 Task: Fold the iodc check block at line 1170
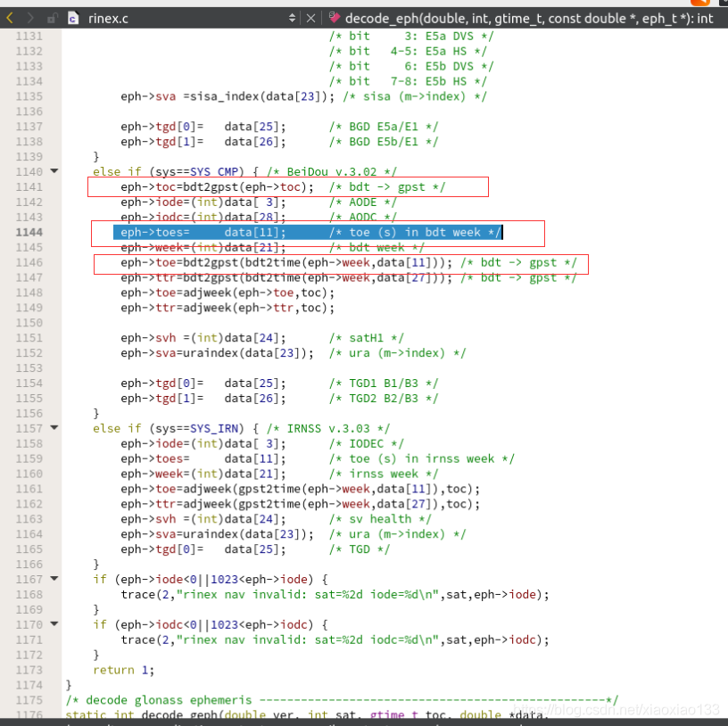54,623
